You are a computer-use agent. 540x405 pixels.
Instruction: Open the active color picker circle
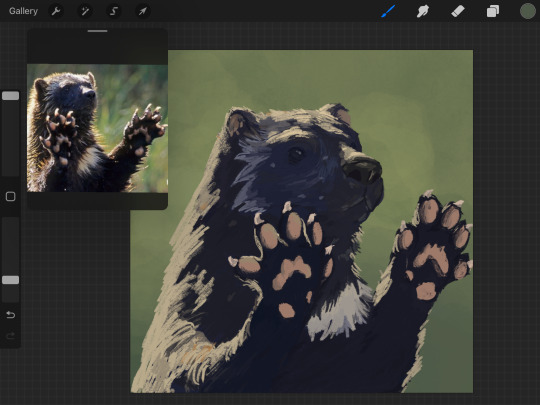tap(528, 11)
